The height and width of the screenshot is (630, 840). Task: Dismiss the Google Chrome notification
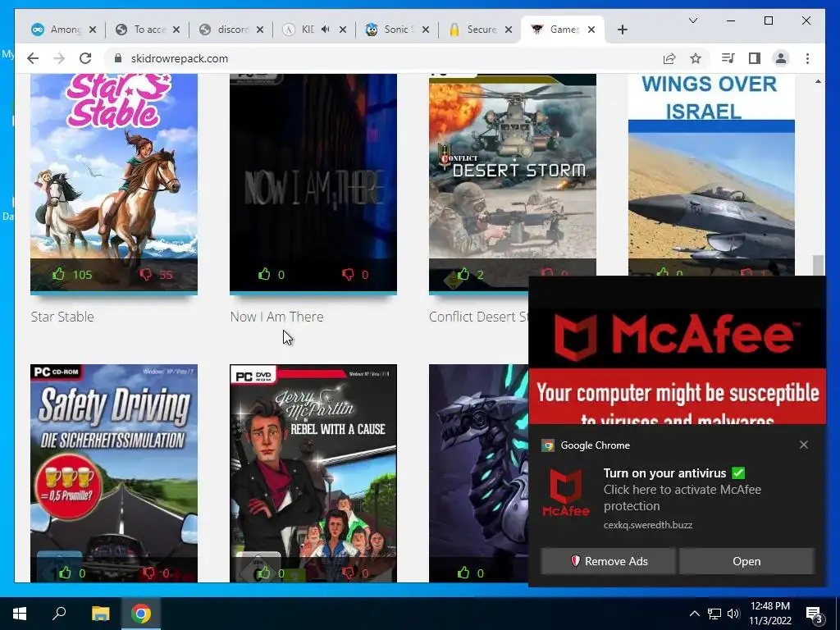tap(804, 445)
